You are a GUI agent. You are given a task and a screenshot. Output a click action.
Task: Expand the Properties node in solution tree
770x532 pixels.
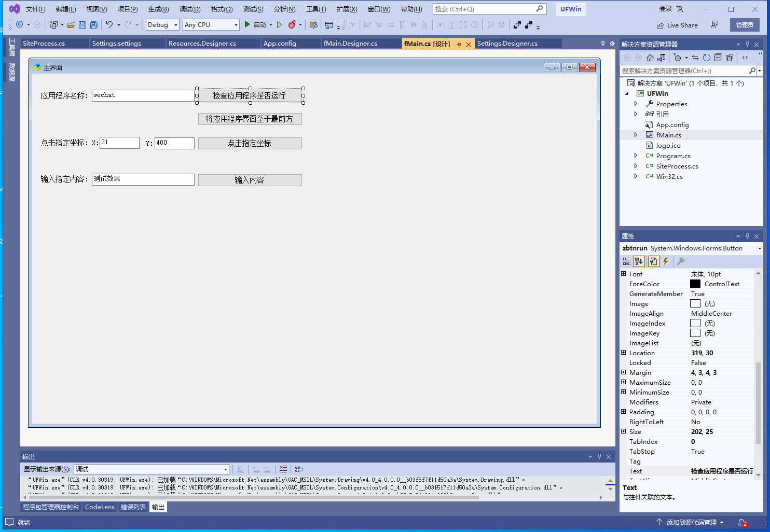pos(636,104)
